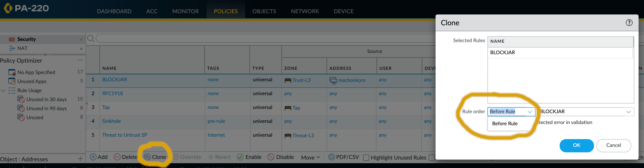This screenshot has width=644, height=168.
Task: Select No App Specified optimizer entry
Action: (x=36, y=72)
